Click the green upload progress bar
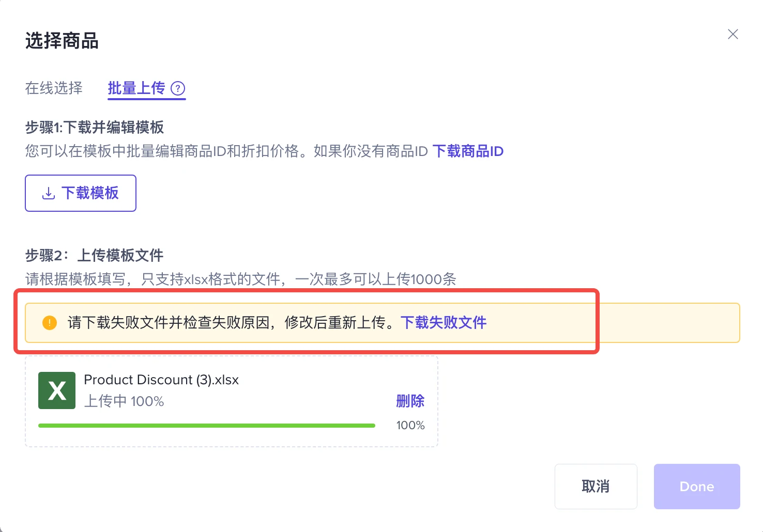Viewport: 763px width, 532px height. coord(206,425)
